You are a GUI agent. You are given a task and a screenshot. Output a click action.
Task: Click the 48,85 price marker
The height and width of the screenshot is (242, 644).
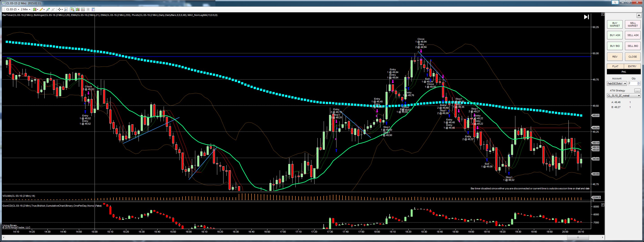point(596,174)
